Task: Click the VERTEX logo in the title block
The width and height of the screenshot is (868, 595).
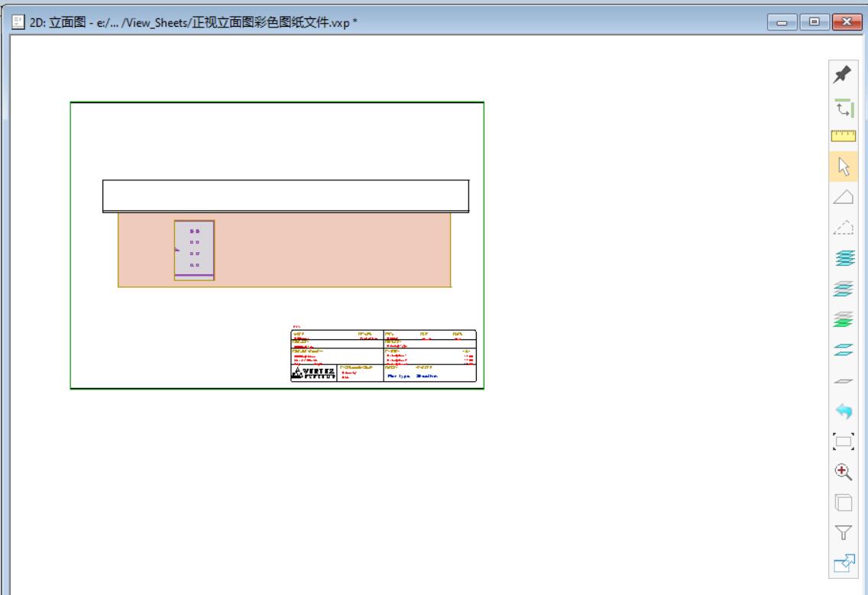Action: 313,373
